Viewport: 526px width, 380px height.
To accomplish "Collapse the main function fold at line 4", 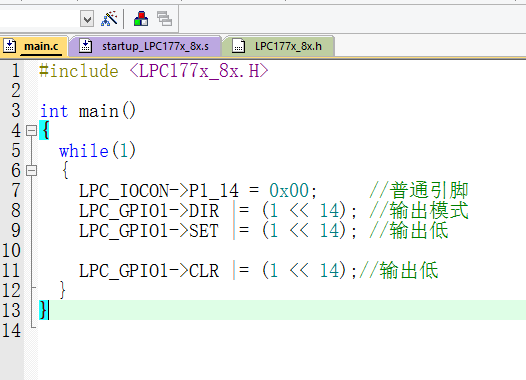I will tap(32, 130).
